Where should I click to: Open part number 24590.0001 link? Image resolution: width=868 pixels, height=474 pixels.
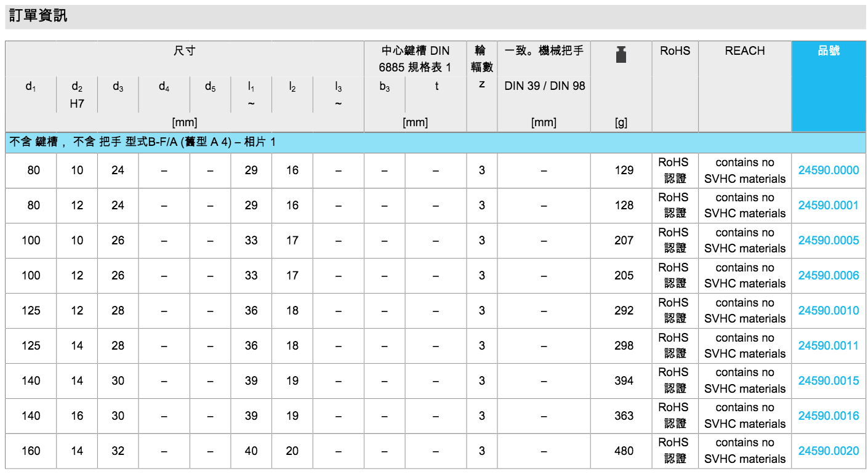pos(828,206)
